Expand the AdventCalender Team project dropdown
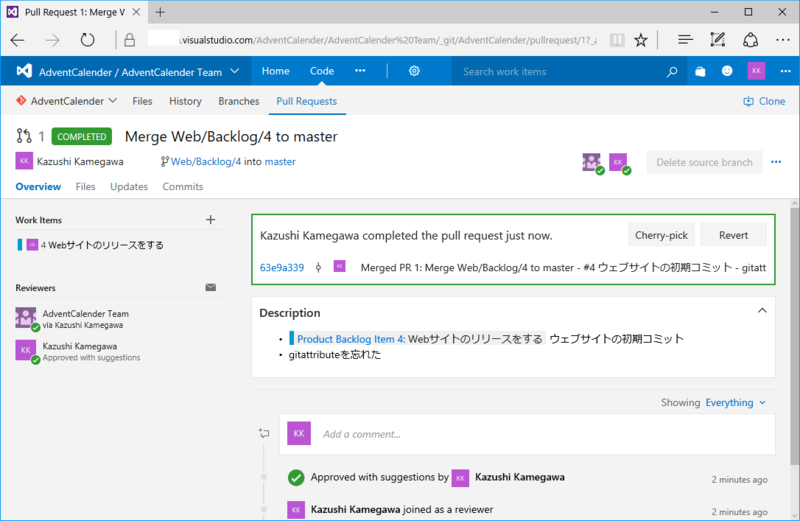 (x=235, y=71)
